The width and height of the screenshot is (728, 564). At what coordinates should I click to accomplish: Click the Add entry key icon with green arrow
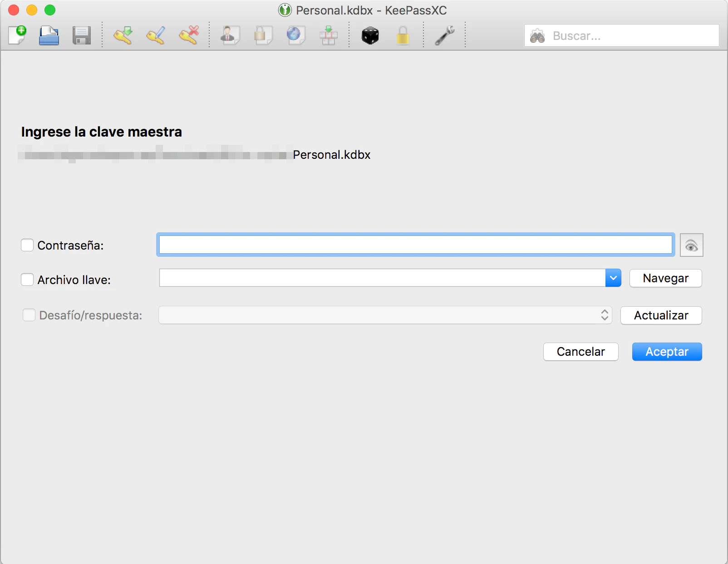coord(123,35)
